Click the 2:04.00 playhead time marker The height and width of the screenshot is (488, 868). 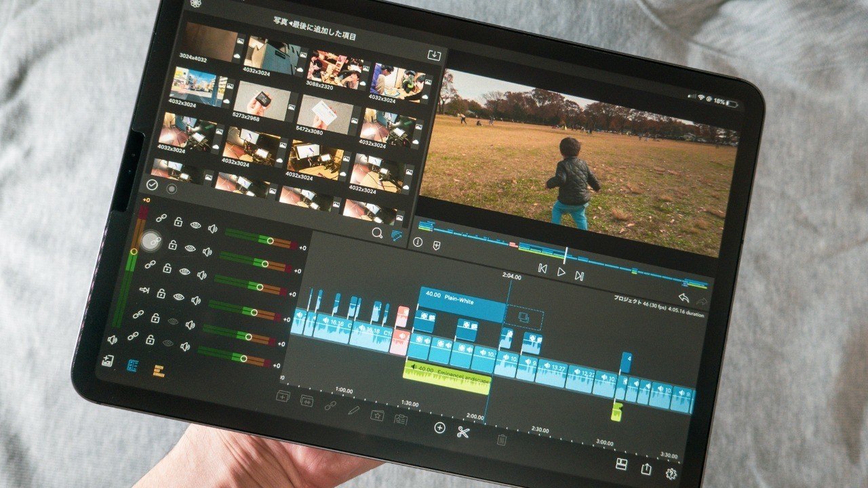coord(511,277)
